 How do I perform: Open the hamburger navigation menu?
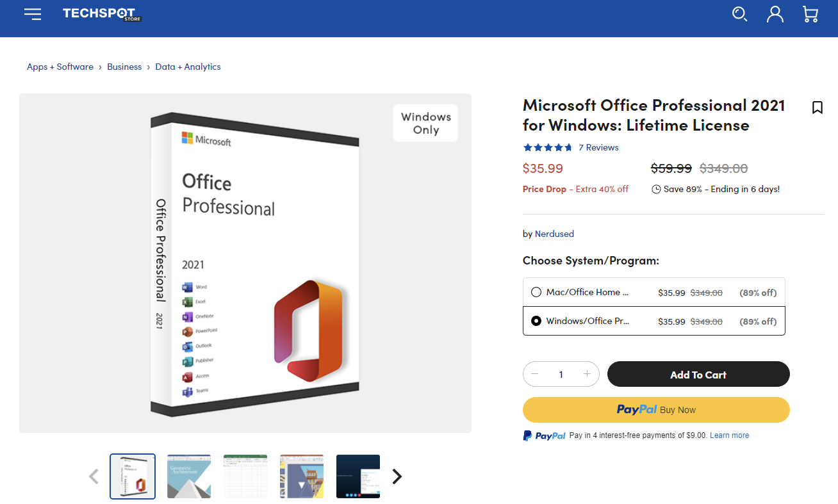[x=33, y=13]
